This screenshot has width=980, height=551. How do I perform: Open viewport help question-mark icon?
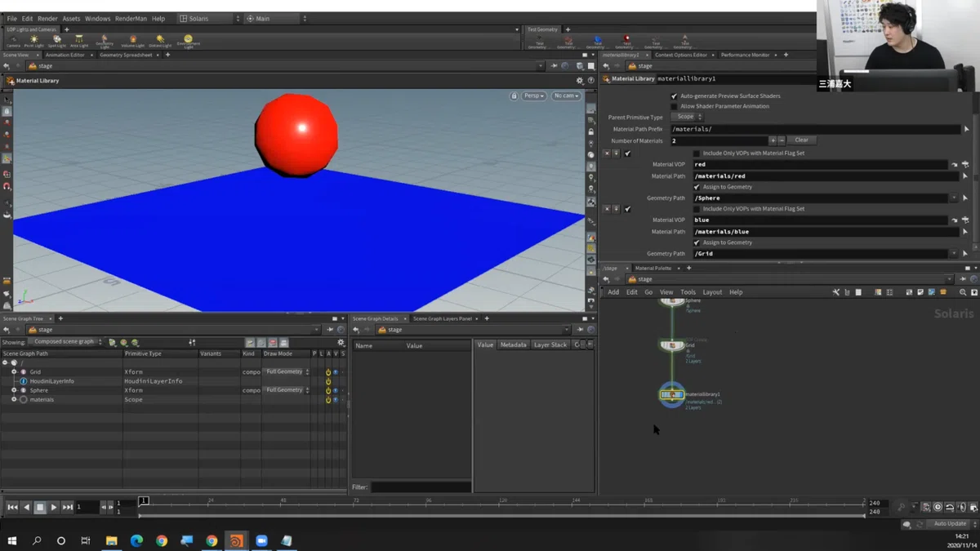tap(591, 81)
